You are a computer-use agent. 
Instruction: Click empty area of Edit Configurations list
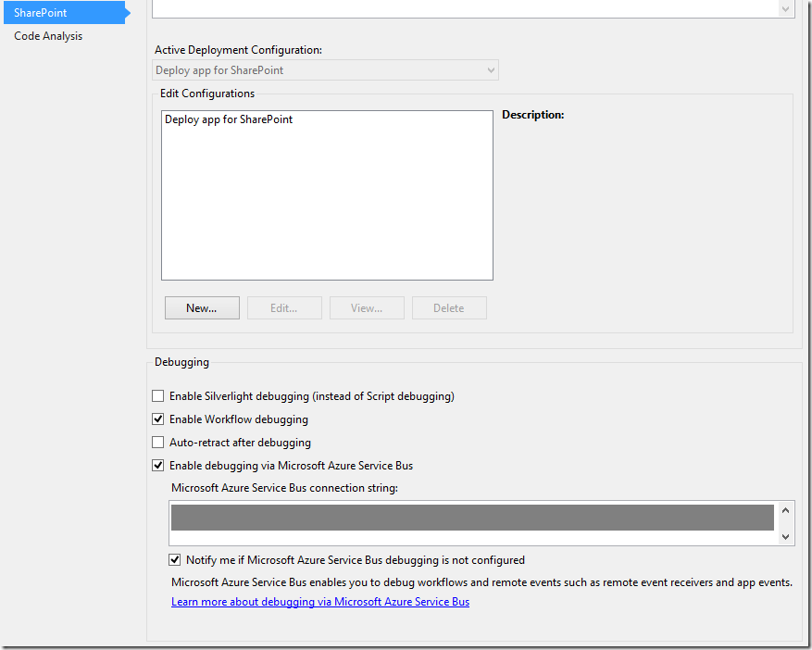click(327, 213)
